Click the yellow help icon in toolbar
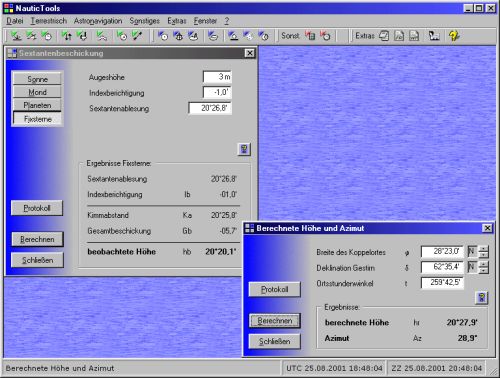The image size is (500, 378). [454, 36]
